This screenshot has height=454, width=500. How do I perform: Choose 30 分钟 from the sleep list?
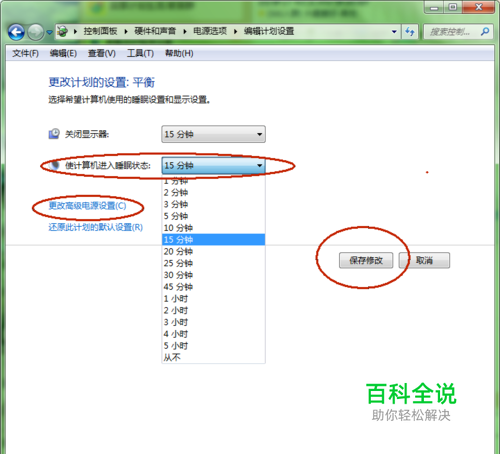pyautogui.click(x=213, y=275)
